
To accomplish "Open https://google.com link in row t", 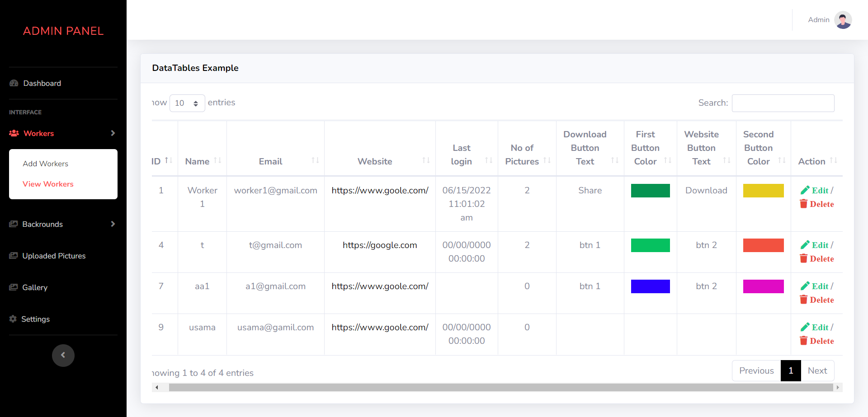I will 380,245.
